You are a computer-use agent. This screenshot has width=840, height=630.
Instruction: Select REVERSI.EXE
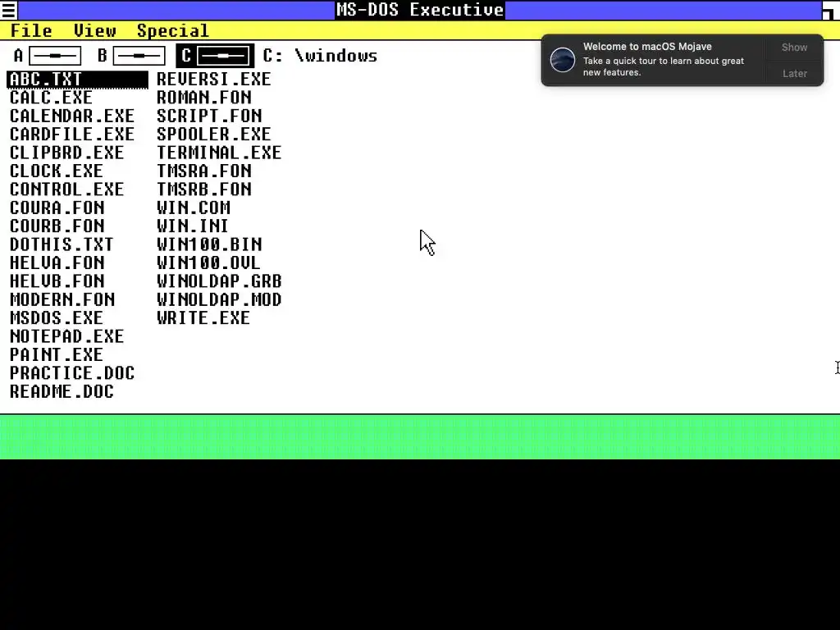(214, 80)
